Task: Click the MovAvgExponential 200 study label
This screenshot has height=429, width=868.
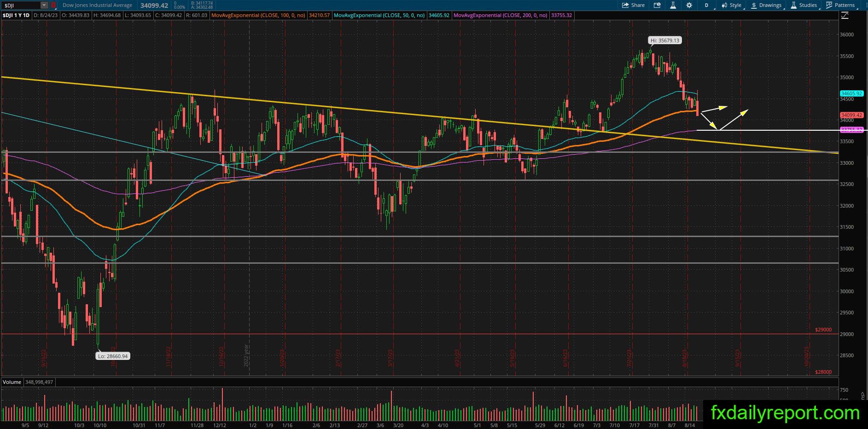Action: coord(501,15)
